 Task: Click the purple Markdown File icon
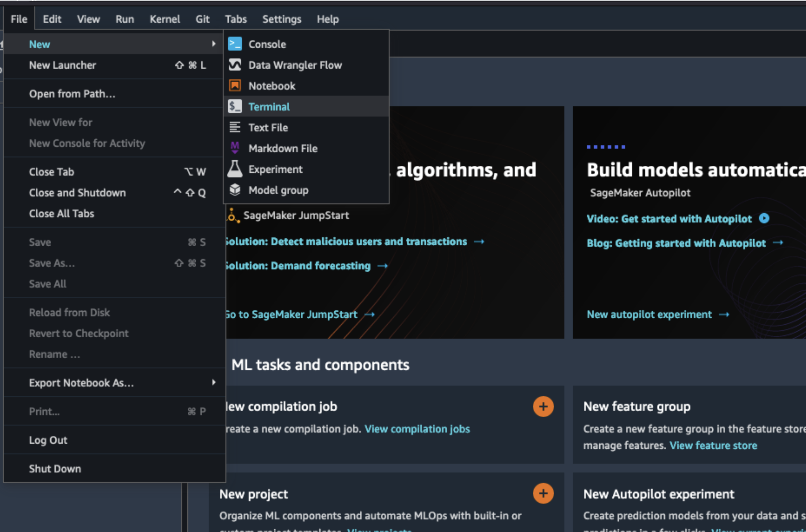235,148
